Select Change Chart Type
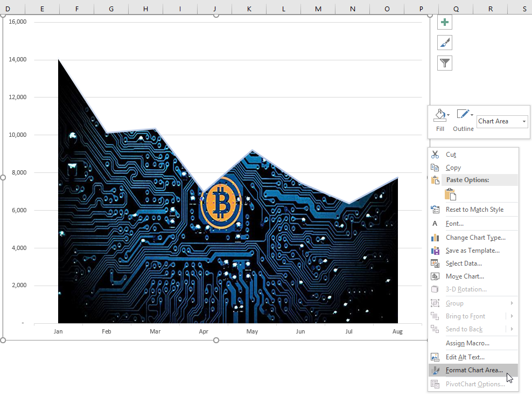The width and height of the screenshot is (532, 396). (x=475, y=238)
